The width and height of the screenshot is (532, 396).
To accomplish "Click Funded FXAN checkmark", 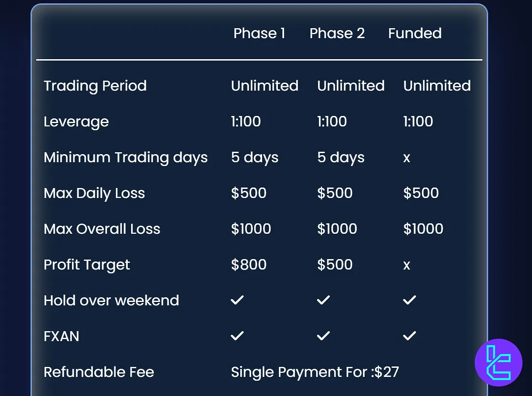I will coord(409,336).
